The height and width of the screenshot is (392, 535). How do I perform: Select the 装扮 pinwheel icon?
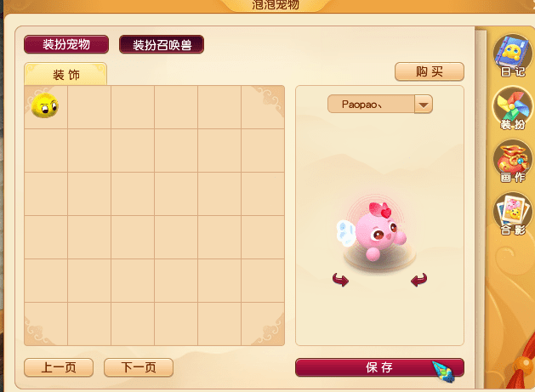coord(513,109)
